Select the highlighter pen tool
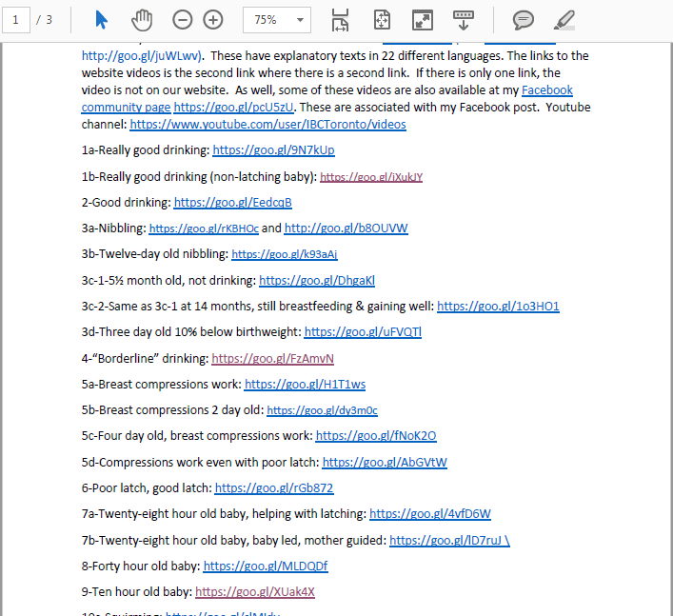673x616 pixels. point(564,20)
